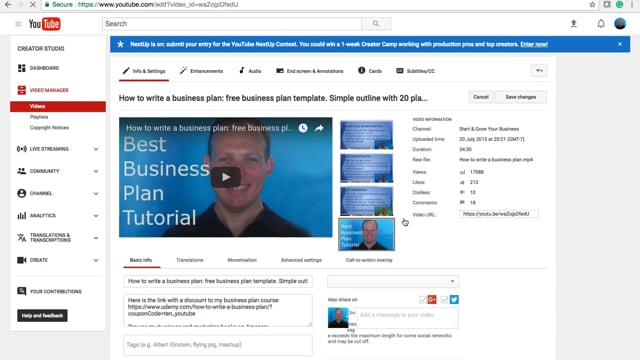
Task: Open the Chrome menu dots
Action: click(x=632, y=4)
